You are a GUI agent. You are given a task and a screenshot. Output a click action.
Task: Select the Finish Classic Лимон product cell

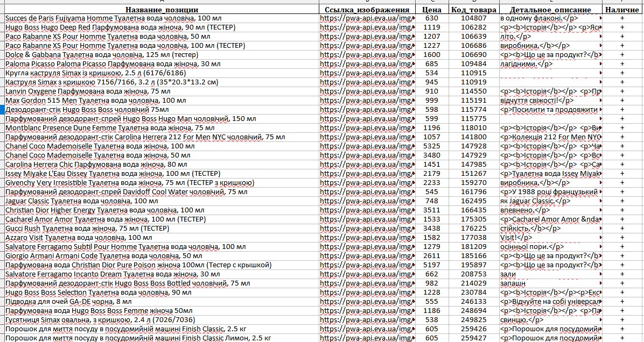(162, 338)
